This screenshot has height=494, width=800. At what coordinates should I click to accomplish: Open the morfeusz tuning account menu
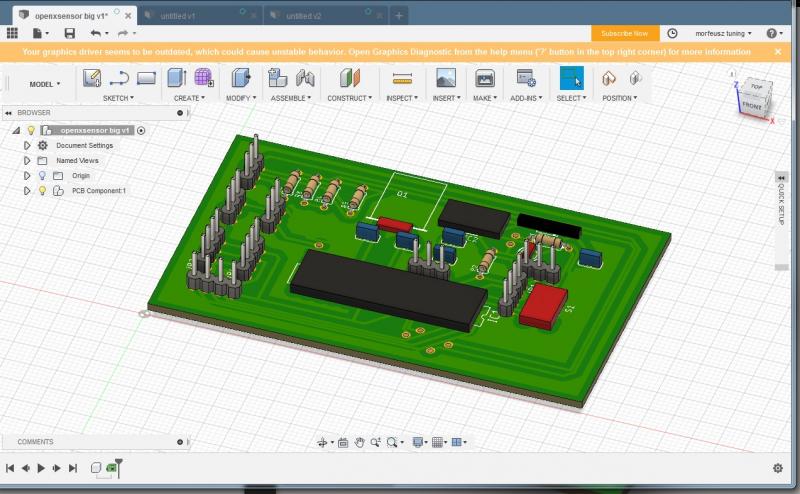coord(722,33)
